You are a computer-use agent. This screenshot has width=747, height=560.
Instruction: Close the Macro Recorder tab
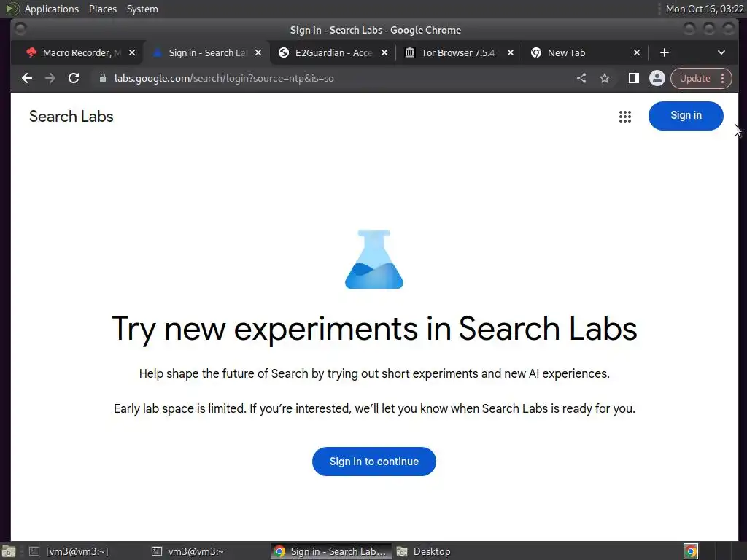pos(132,52)
